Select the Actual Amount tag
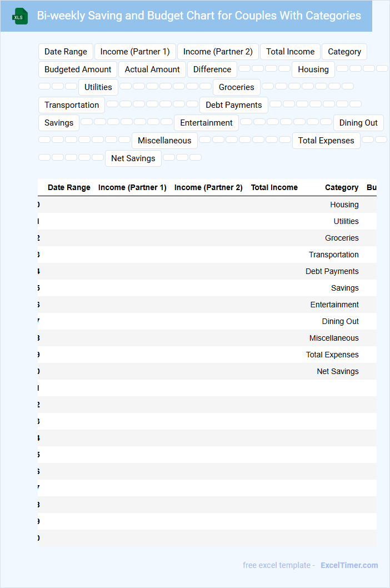Image resolution: width=390 pixels, height=588 pixels. coord(152,69)
